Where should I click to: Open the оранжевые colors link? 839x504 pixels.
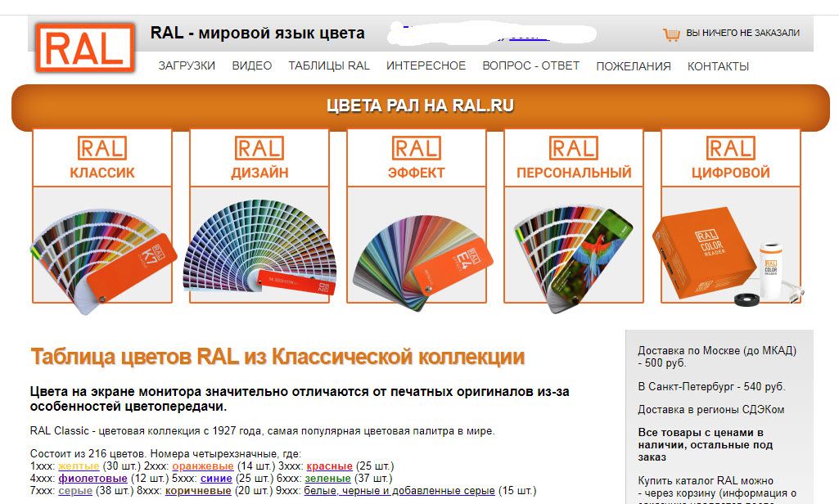[203, 466]
